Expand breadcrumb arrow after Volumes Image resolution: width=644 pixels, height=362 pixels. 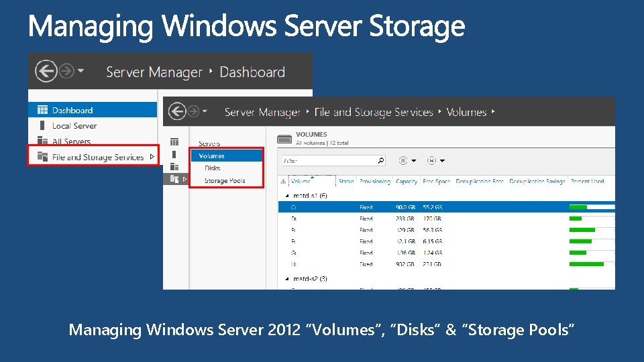click(493, 111)
